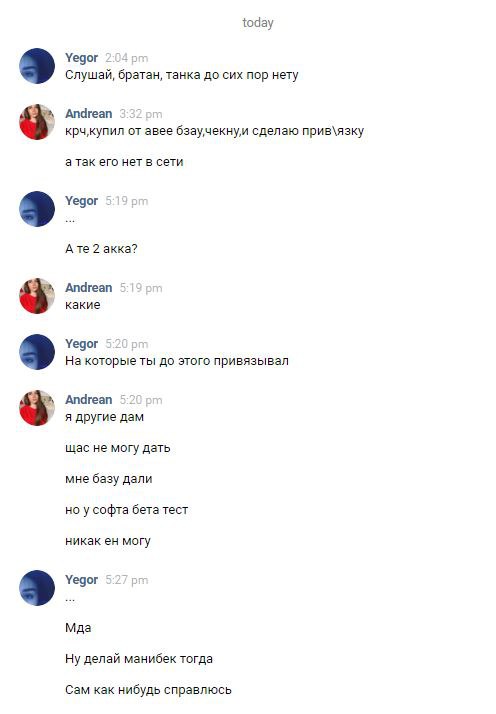Click the 5:27 pm timestamp
The image size is (496, 714).
127,580
